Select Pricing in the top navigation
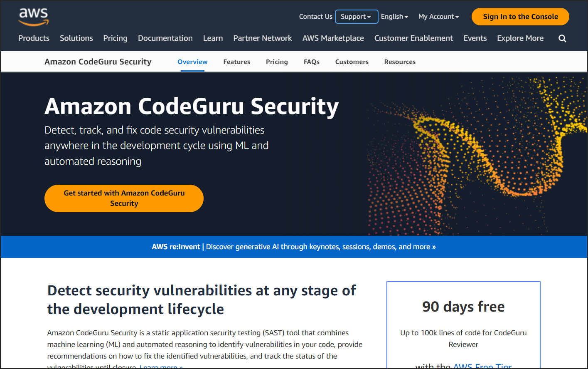The image size is (588, 369). click(x=116, y=38)
